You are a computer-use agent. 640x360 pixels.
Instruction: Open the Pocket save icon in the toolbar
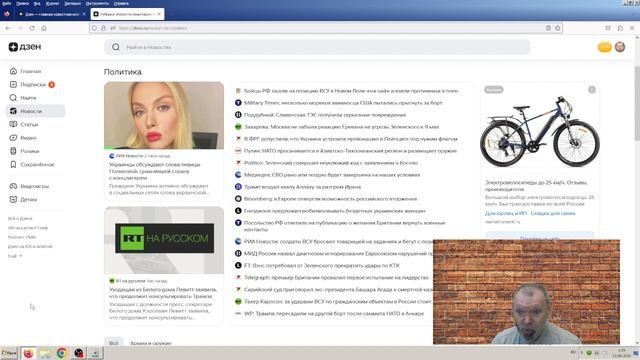click(x=608, y=28)
